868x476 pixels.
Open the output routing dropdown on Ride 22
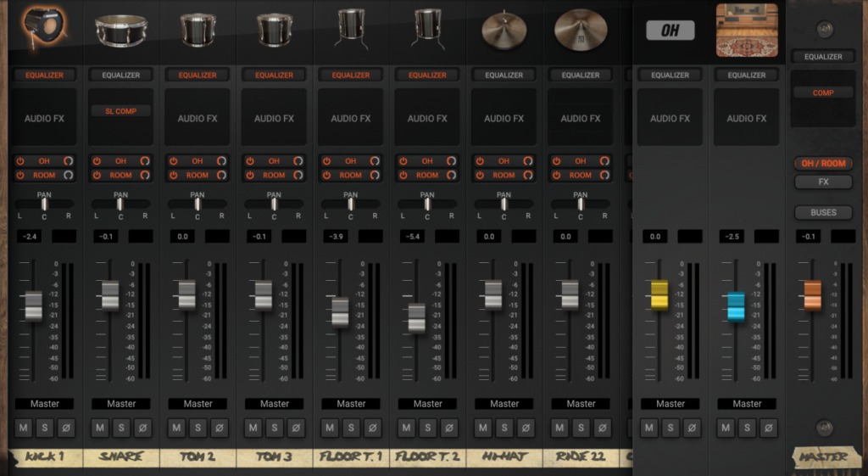[x=581, y=404]
